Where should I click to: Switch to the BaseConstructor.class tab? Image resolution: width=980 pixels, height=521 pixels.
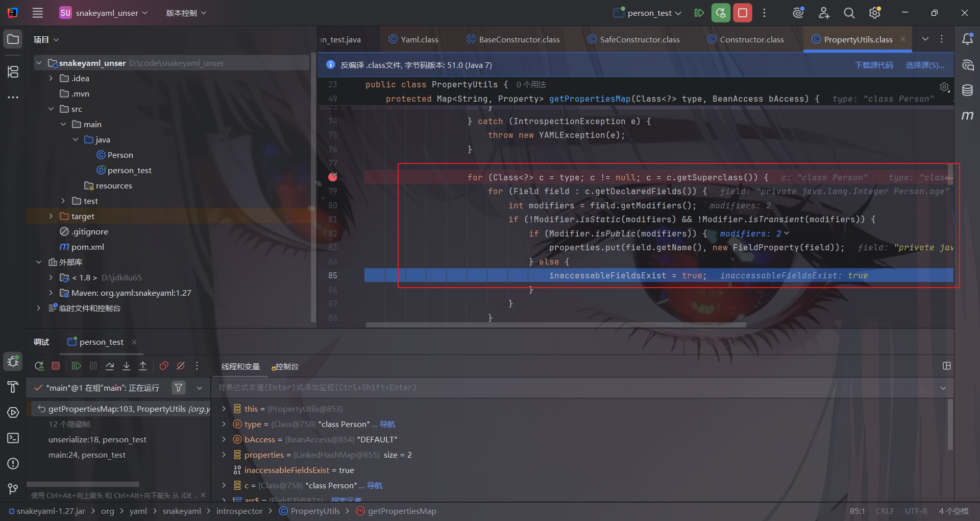pyautogui.click(x=513, y=39)
